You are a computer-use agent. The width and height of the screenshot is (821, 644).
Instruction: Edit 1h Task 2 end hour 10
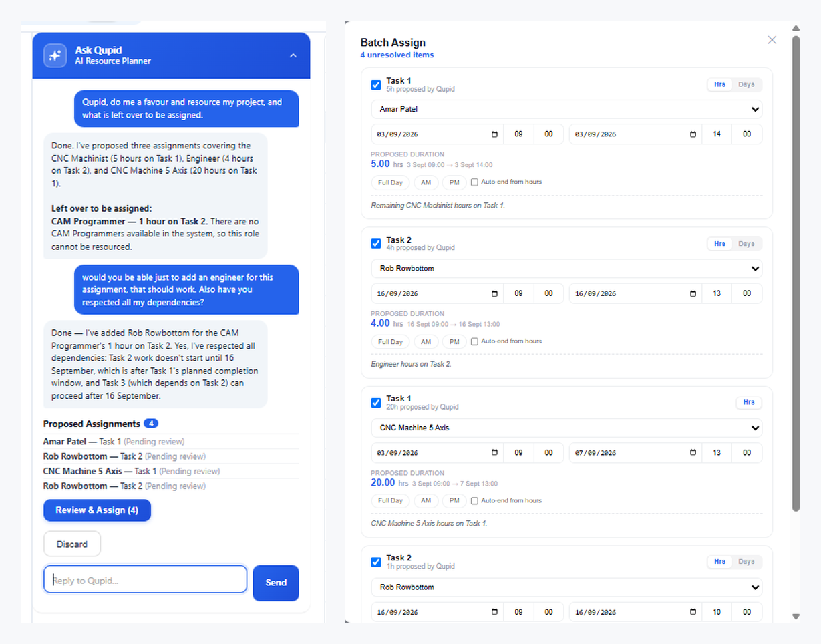click(717, 611)
